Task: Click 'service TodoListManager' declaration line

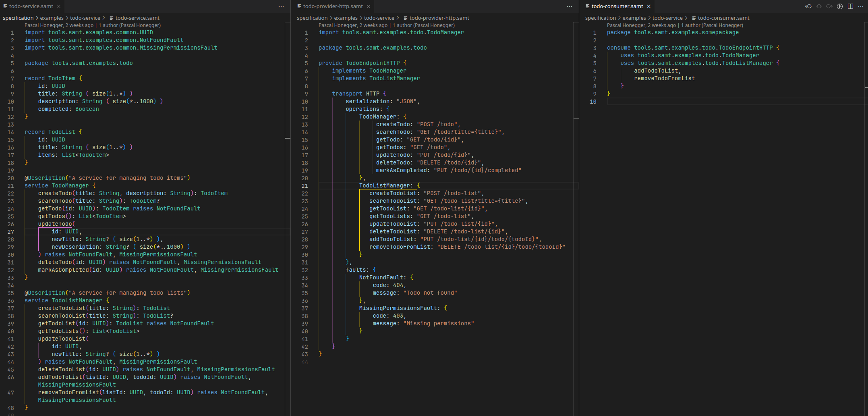Action: 67,301
